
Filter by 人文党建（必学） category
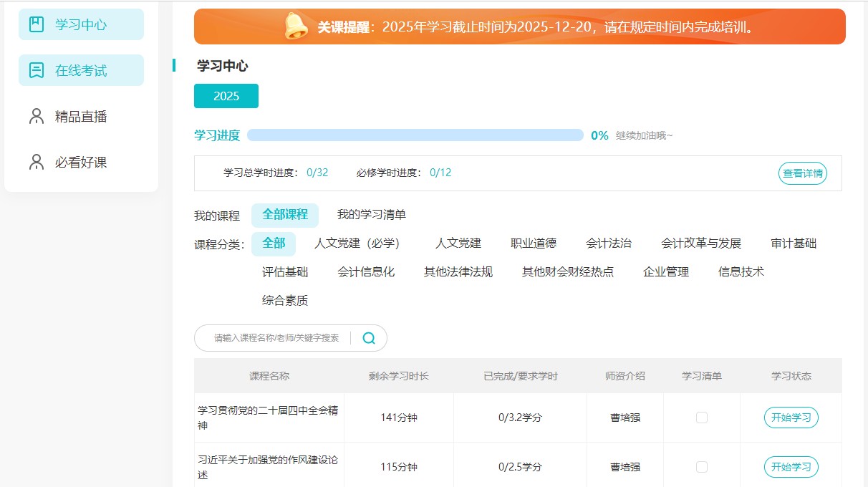coord(357,243)
